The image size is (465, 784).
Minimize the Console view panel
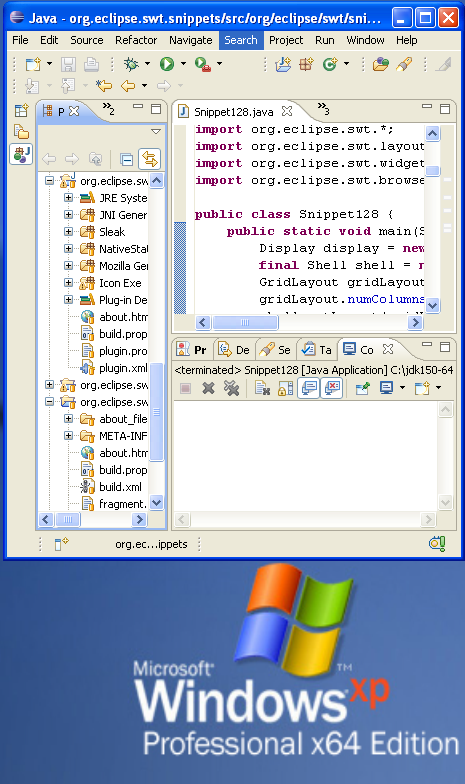click(x=426, y=345)
